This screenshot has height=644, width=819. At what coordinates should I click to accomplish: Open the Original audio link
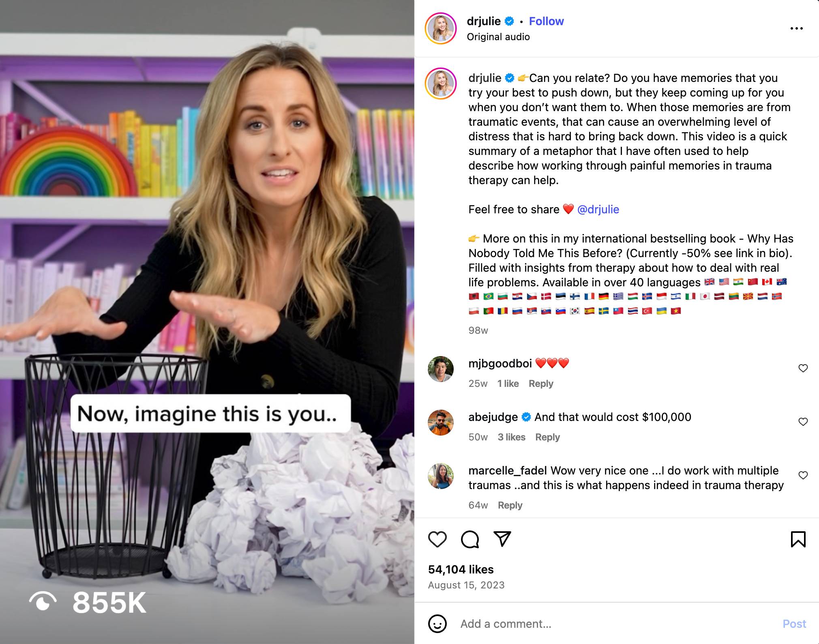pyautogui.click(x=498, y=37)
